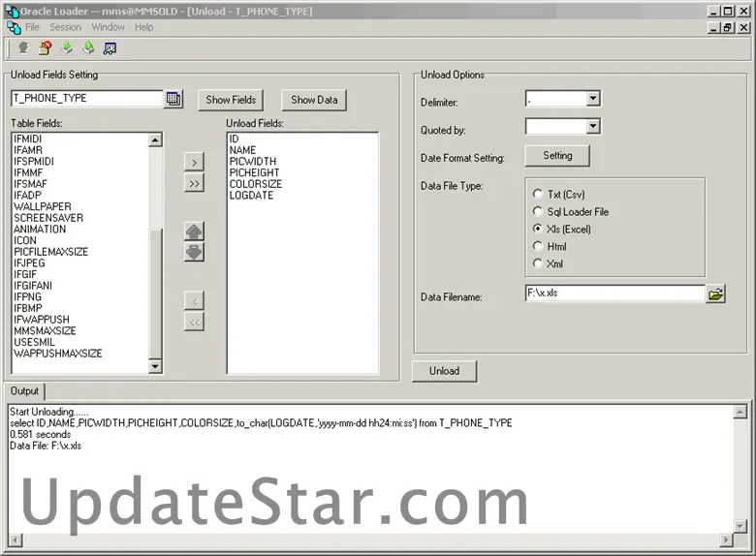Click the Unload button

click(x=444, y=371)
